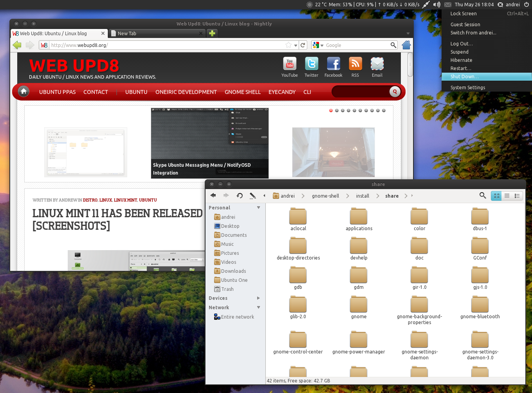Viewport: 532px width, 393px height.
Task: Select Lock Screen in the session menu
Action: 487,13
